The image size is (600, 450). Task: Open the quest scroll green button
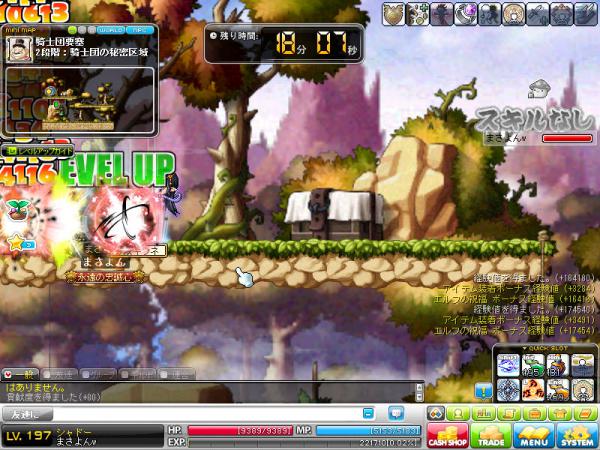(x=509, y=413)
